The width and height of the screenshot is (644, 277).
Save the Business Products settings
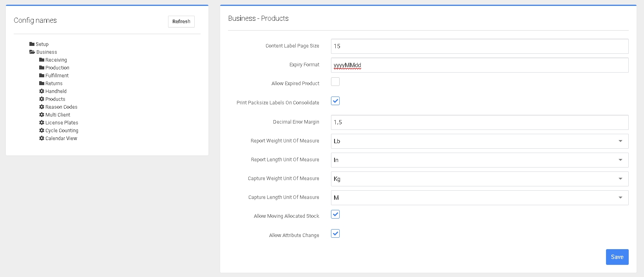coord(617,257)
